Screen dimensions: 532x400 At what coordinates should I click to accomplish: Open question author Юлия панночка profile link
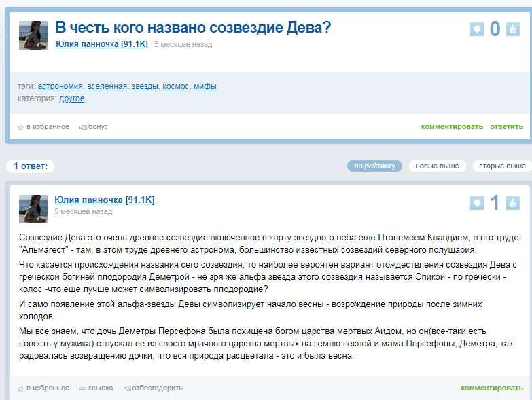(102, 44)
